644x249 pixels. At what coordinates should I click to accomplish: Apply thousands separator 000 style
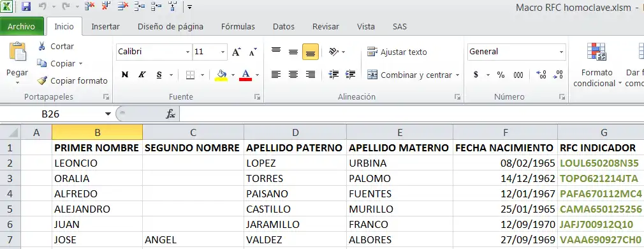tap(518, 75)
